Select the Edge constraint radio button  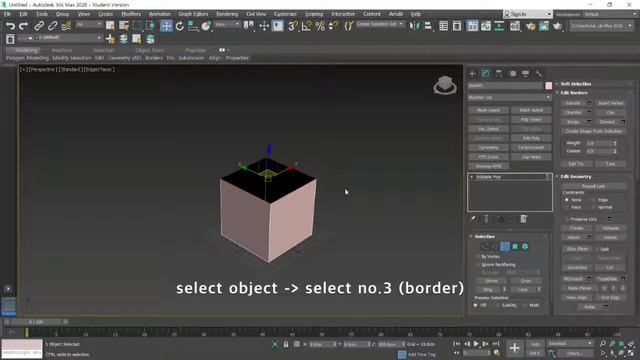[x=593, y=200]
